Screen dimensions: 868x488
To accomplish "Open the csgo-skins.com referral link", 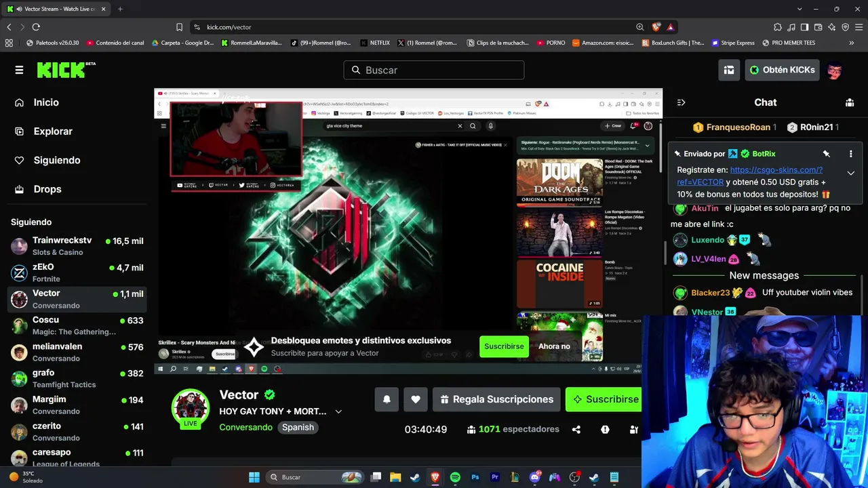I will point(749,176).
